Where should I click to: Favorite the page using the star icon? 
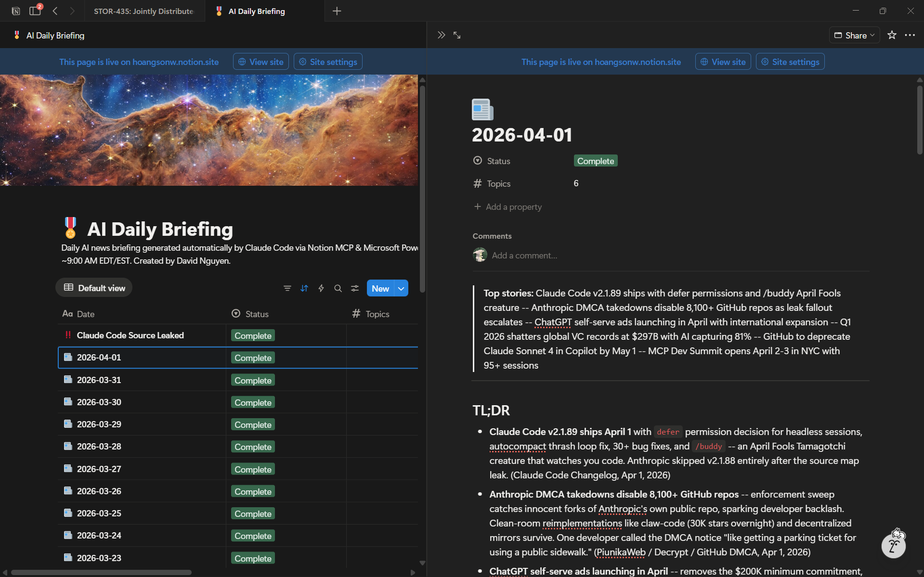pyautogui.click(x=892, y=35)
